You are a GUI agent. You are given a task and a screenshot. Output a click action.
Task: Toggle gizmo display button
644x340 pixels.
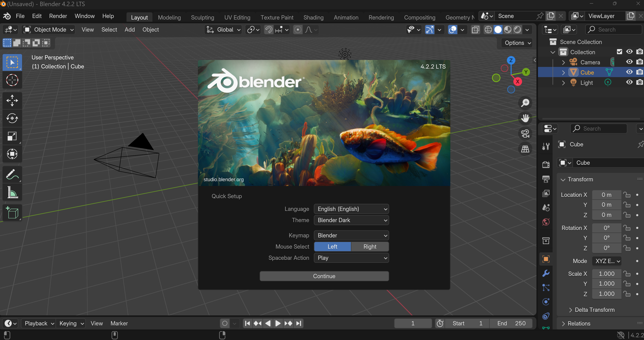[x=430, y=30]
